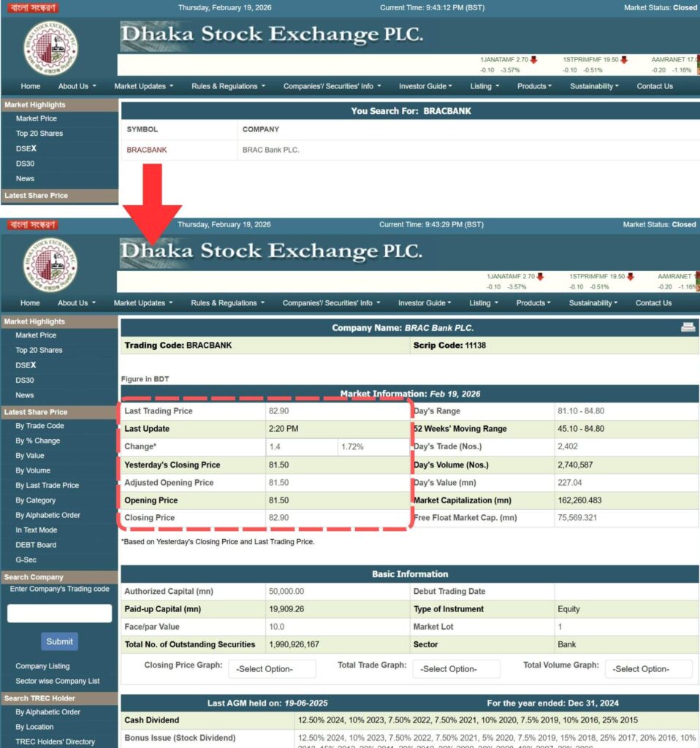700x748 pixels.
Task: Open By Category in Latest Share Price
Action: point(36,500)
